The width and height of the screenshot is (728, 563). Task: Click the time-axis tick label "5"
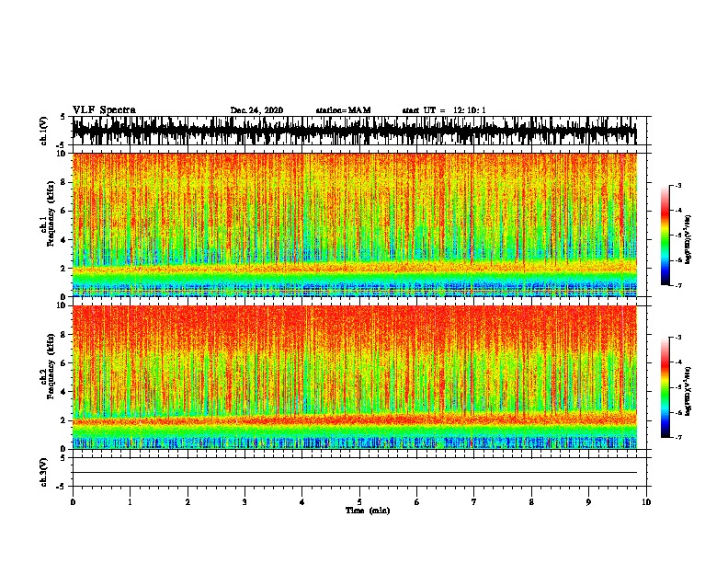359,502
